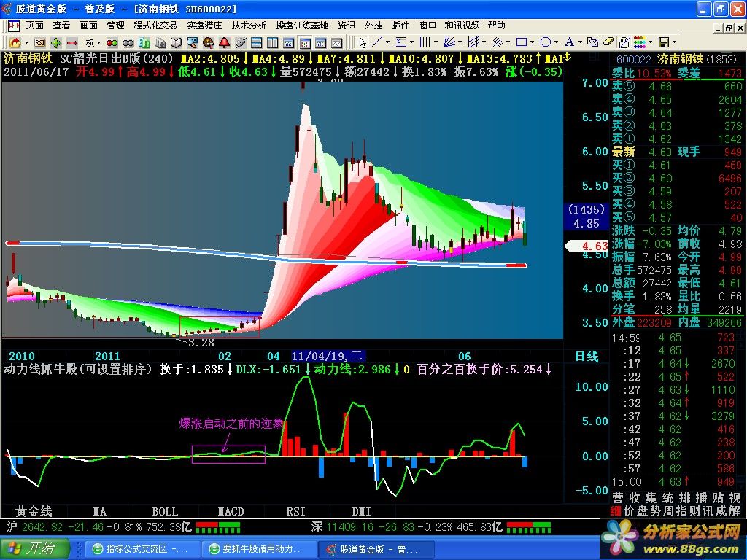Click the red horizontal double-arrow icon
Screen dimensions: 747x560
tap(72, 43)
